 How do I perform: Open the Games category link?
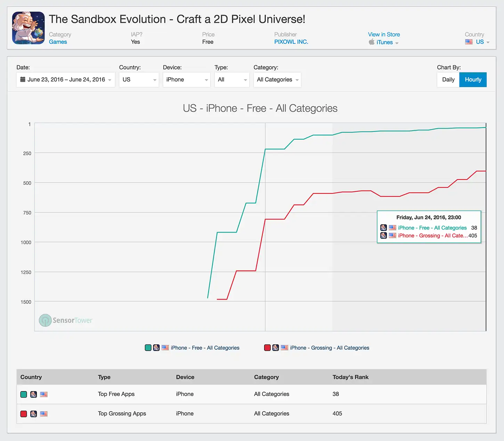(58, 42)
